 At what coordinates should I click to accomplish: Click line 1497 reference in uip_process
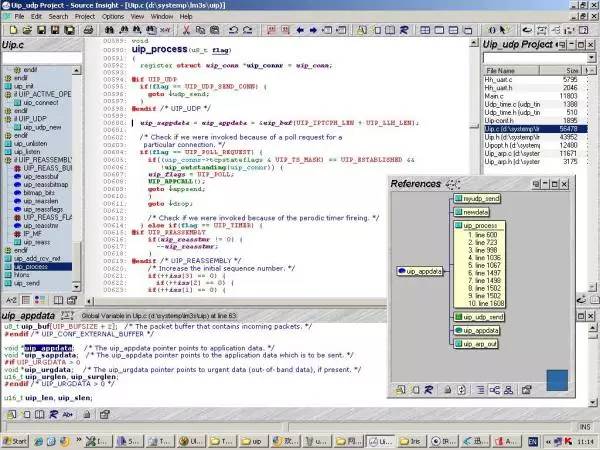click(x=484, y=273)
